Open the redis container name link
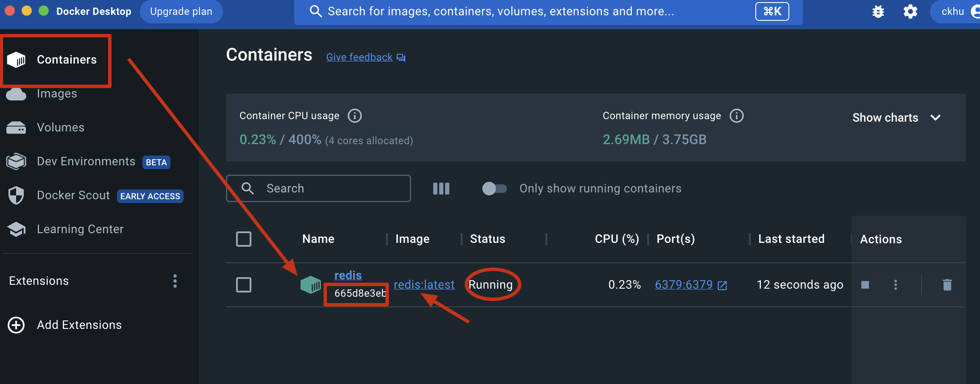The height and width of the screenshot is (384, 980). coord(348,275)
